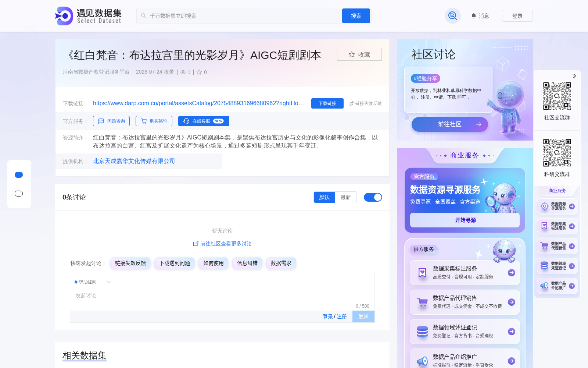Viewport: 588px width, 368px height.
Task: Open floating 数据产品代理销售 shortcut
Action: [557, 246]
